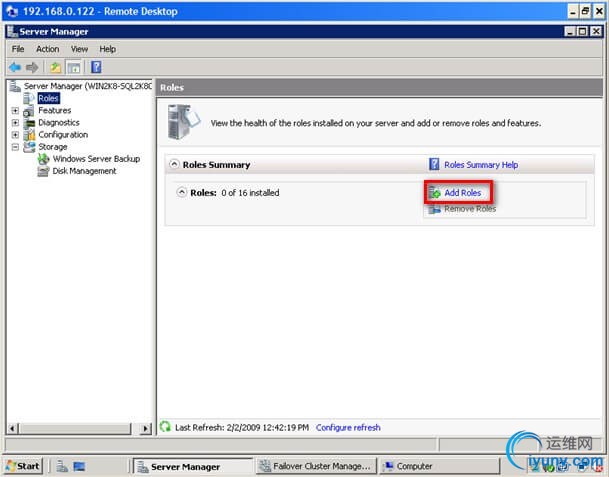The width and height of the screenshot is (609, 477).
Task: Click the Server Manager quick launch icon
Action: pyautogui.click(x=62, y=466)
